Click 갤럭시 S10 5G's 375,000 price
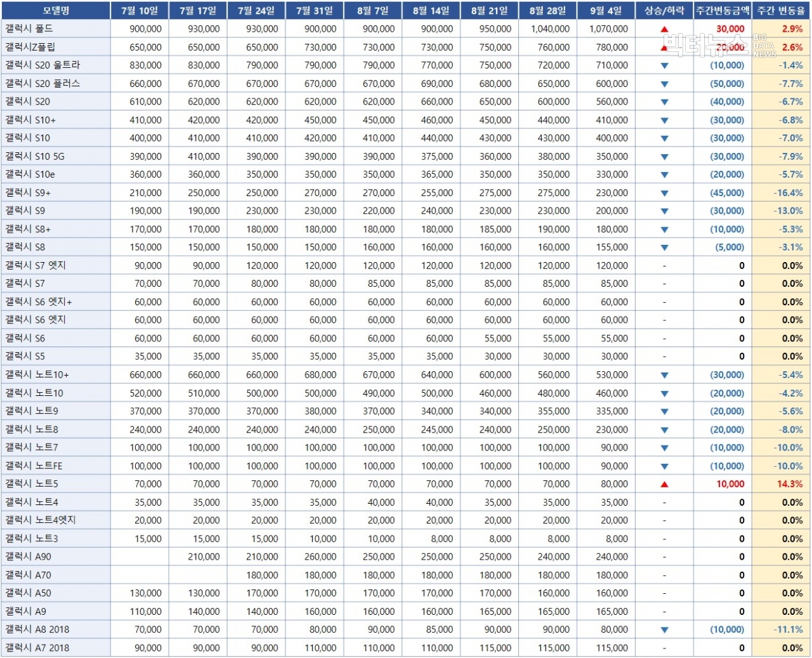 437,157
